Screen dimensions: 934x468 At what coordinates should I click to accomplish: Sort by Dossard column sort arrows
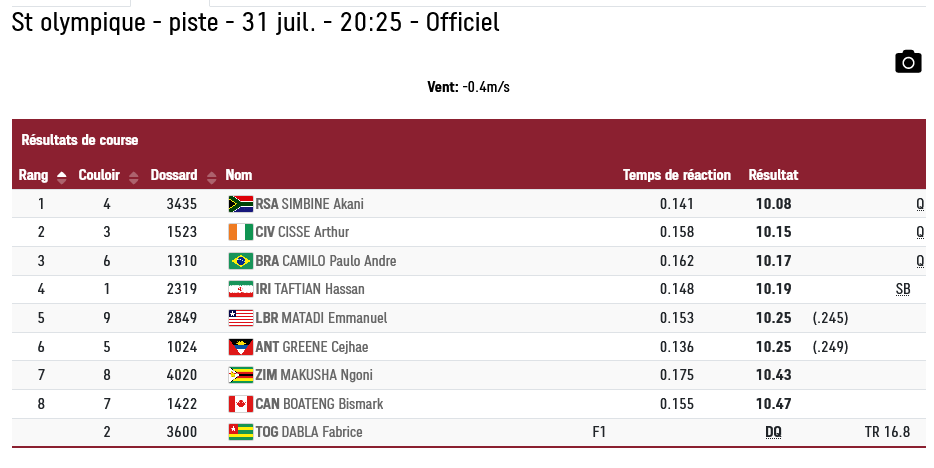(211, 177)
